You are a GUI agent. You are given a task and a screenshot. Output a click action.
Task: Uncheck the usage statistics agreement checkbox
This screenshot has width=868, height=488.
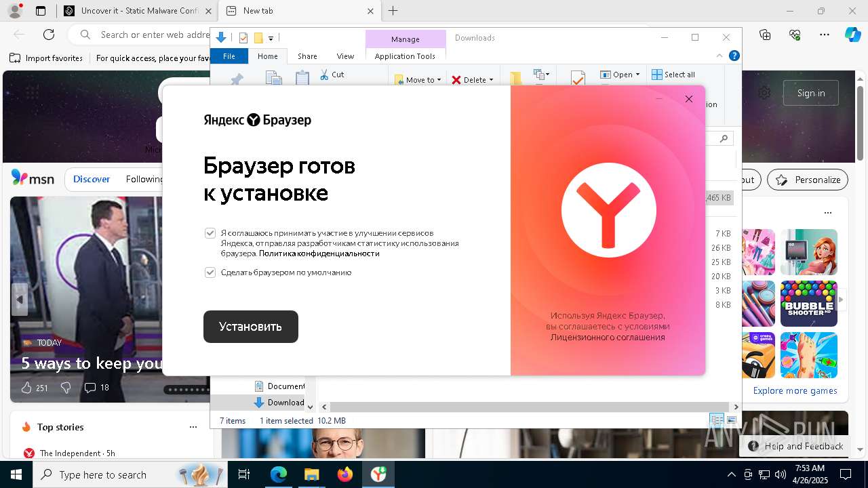(210, 233)
